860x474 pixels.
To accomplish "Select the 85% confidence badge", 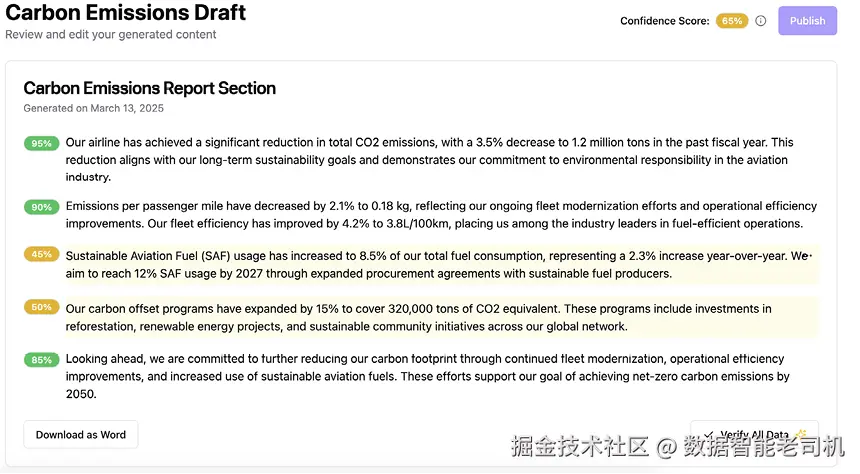I will [x=41, y=359].
